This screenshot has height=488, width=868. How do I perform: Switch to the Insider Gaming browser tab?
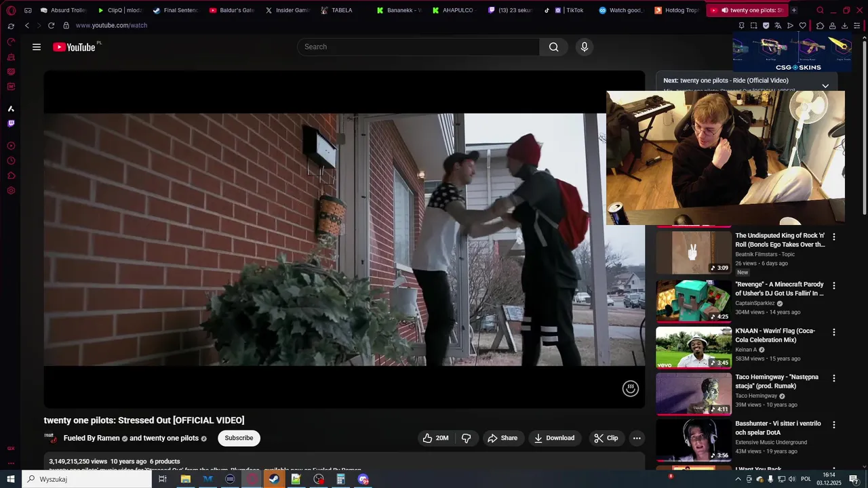288,10
